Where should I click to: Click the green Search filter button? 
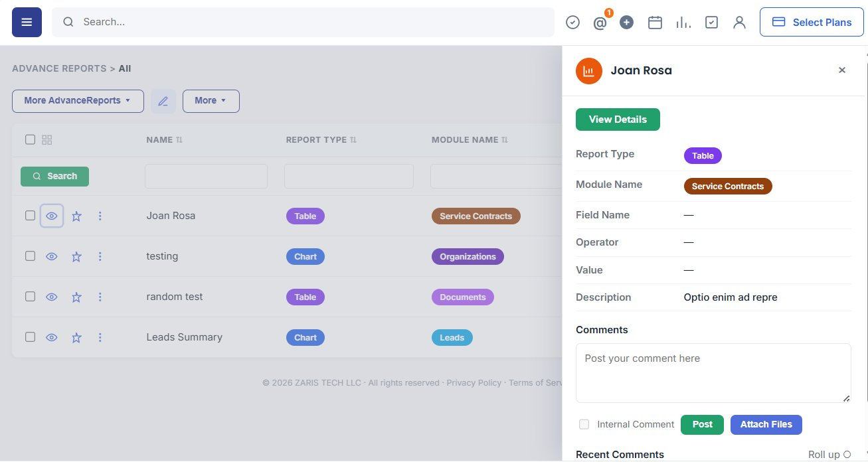click(x=54, y=176)
